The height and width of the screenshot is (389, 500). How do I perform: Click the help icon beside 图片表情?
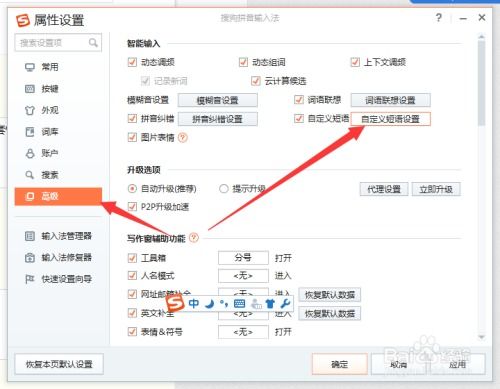point(183,137)
